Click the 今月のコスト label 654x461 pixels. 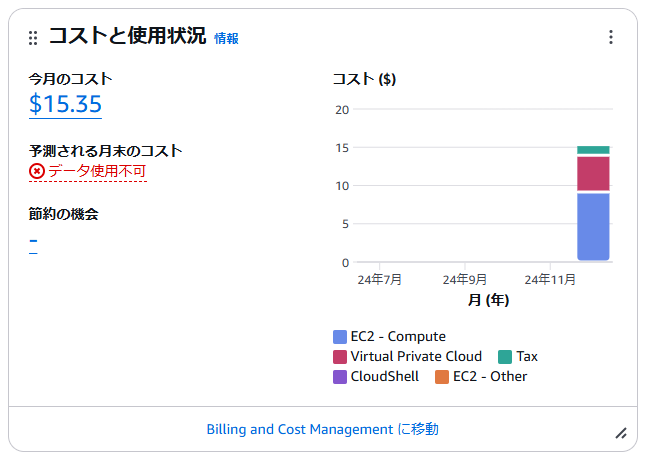pos(70,79)
